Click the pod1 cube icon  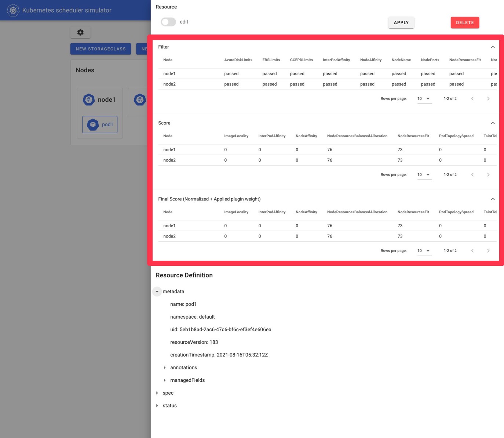[93, 124]
